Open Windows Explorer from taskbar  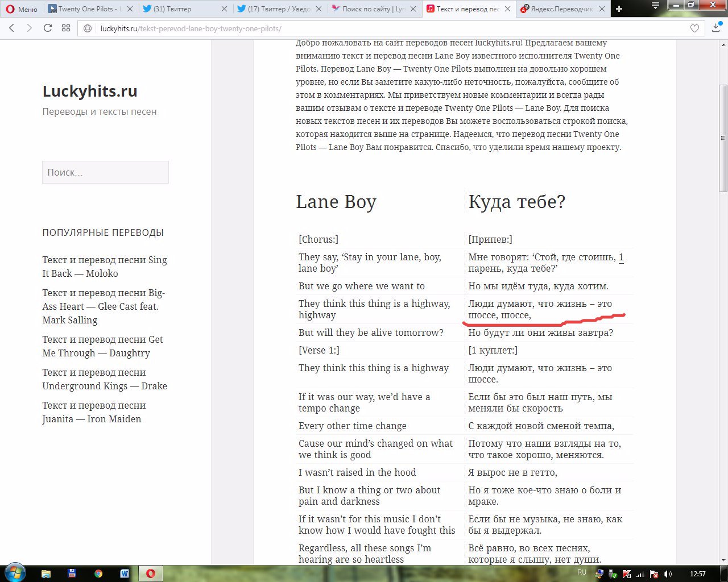click(46, 573)
